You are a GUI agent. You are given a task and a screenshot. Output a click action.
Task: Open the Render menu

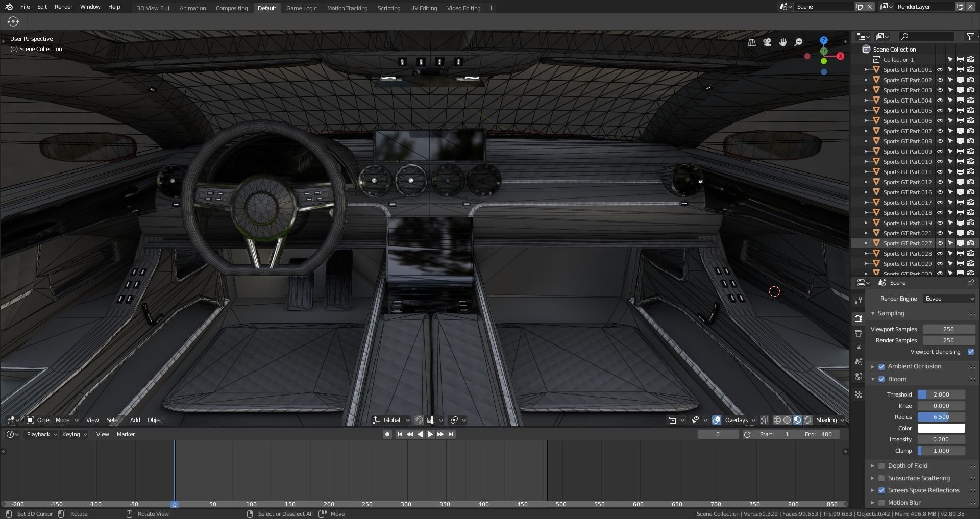click(x=63, y=7)
